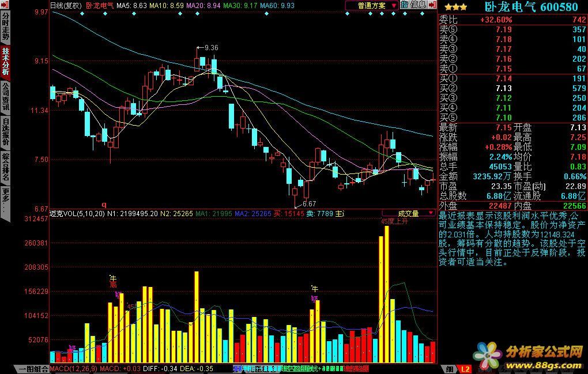
Task: Click the 内盘 22566 value
Action: [x=574, y=205]
